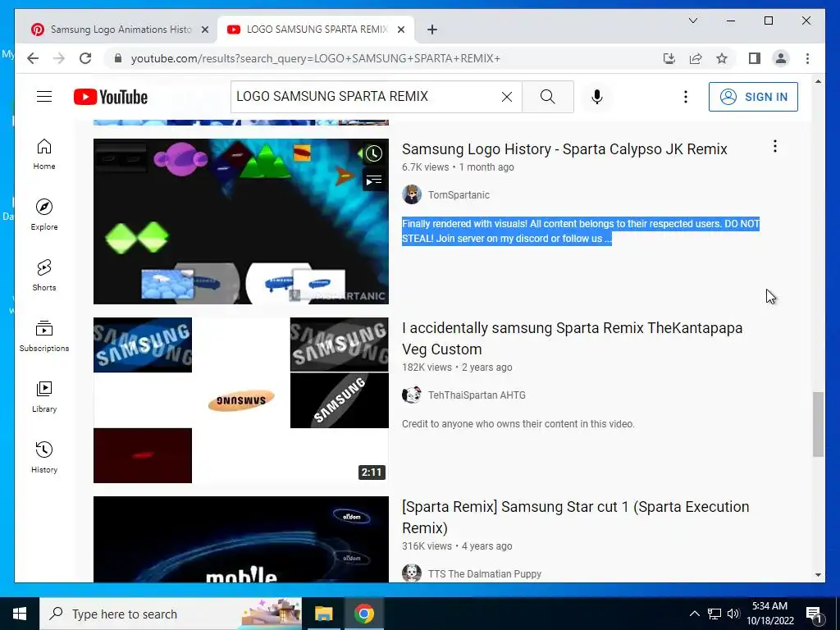Close the YouTube tab
Image resolution: width=840 pixels, height=630 pixels.
(400, 30)
